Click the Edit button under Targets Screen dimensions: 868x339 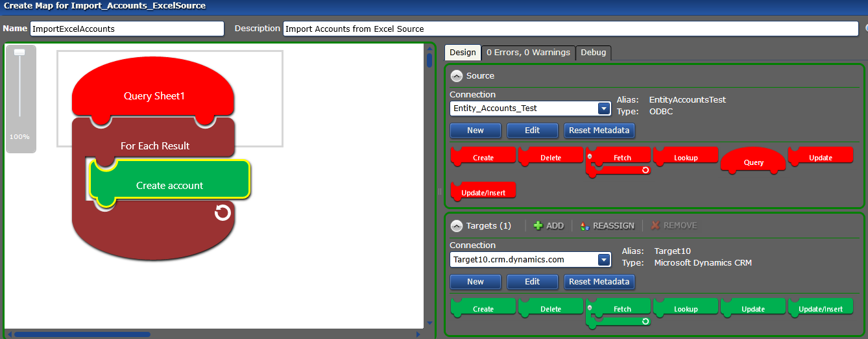(532, 281)
